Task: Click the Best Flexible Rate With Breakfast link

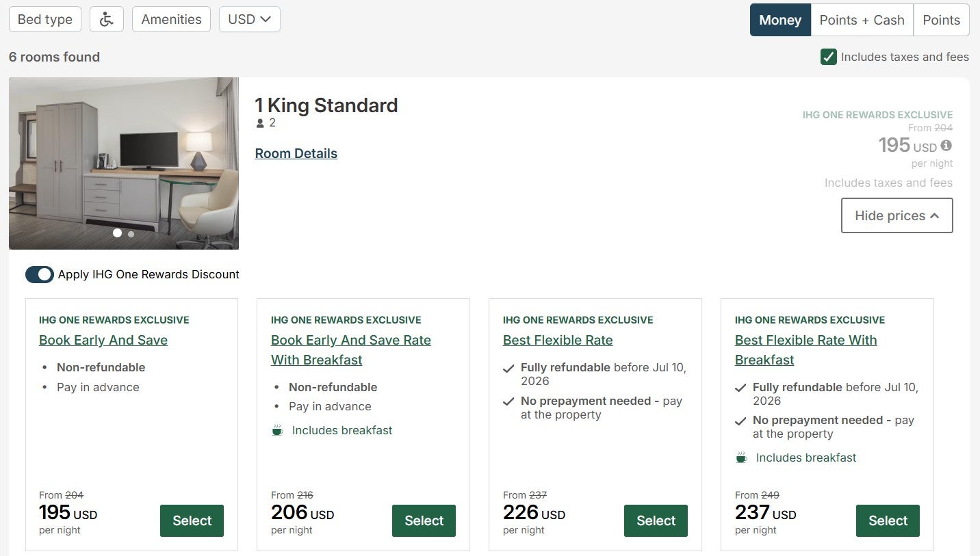Action: 805,349
